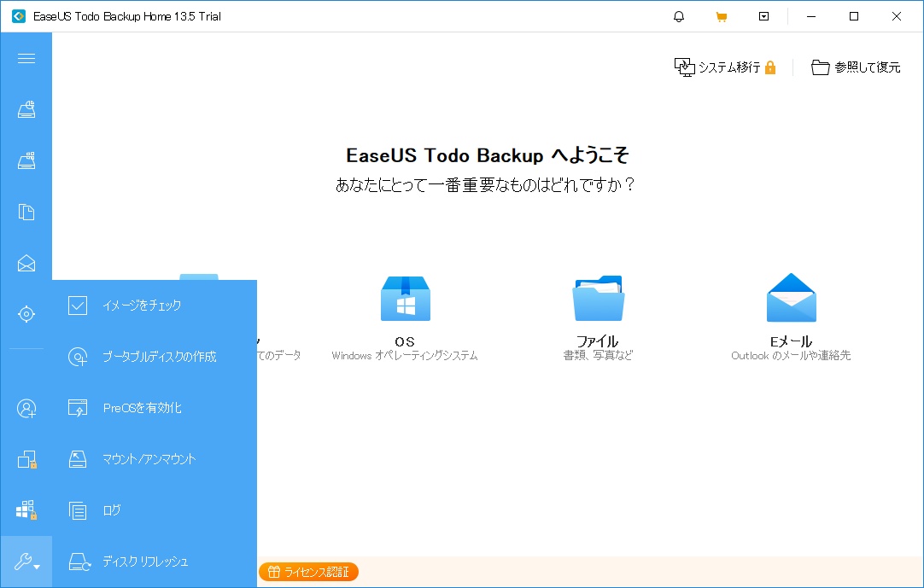Click Windows オペレーティングシステム description
Viewport: 924px width, 588px height.
coord(405,356)
